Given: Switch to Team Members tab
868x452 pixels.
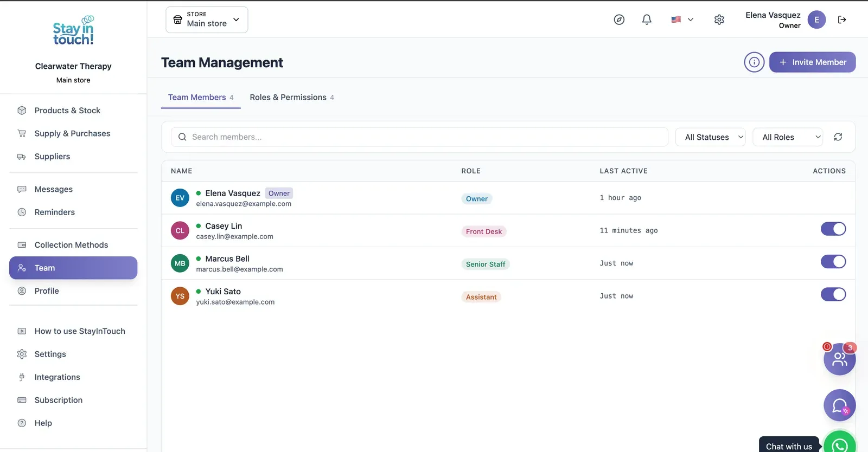Looking at the screenshot, I should pos(201,98).
